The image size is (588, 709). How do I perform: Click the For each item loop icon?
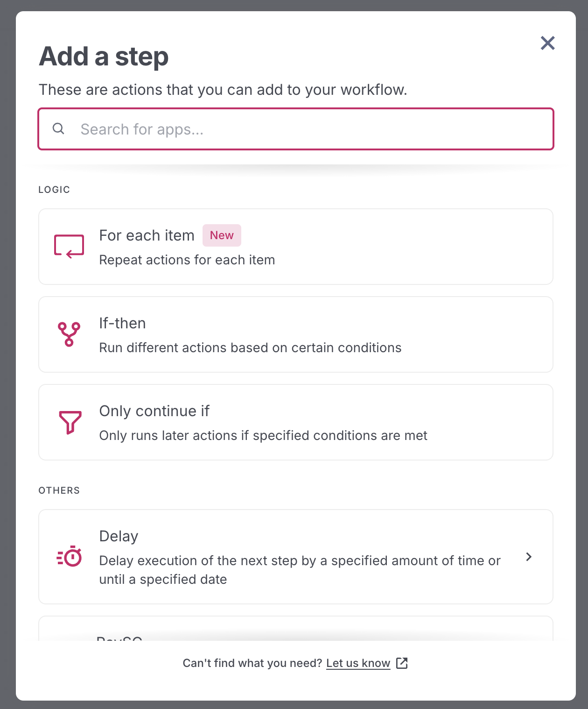[69, 247]
